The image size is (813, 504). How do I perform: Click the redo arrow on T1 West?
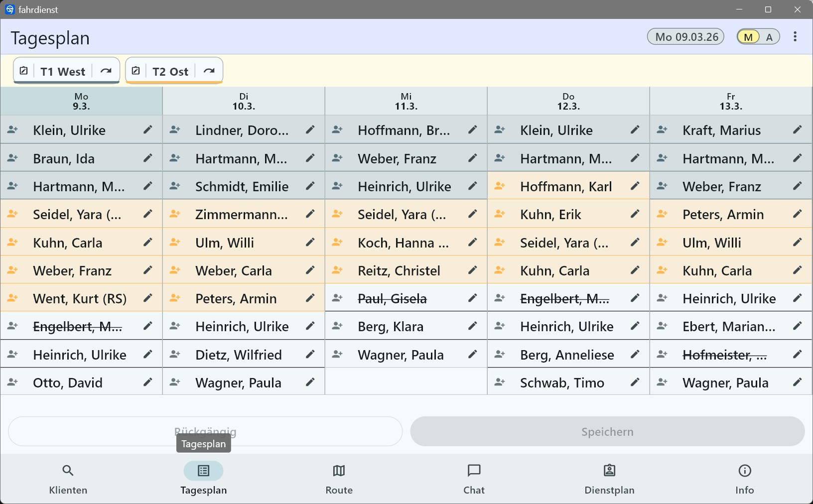coord(106,71)
